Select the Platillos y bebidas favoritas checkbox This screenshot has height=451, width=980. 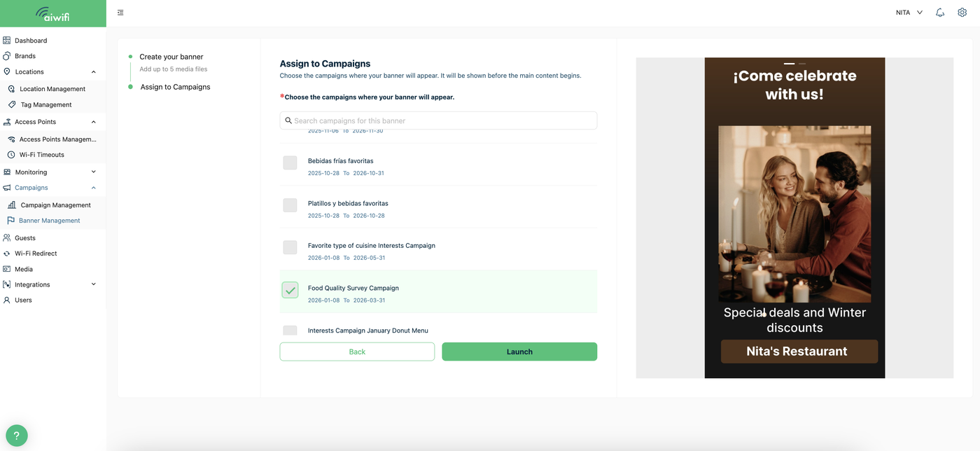tap(290, 205)
